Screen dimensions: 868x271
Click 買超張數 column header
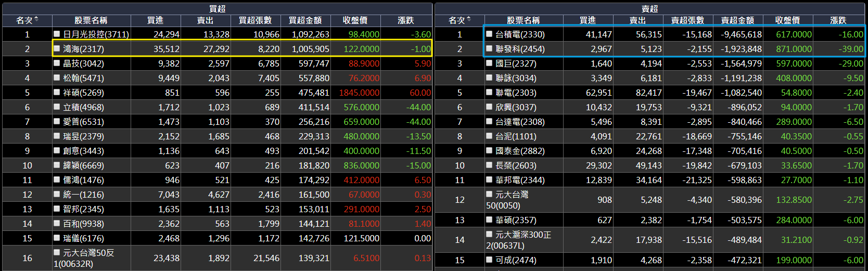[255, 20]
